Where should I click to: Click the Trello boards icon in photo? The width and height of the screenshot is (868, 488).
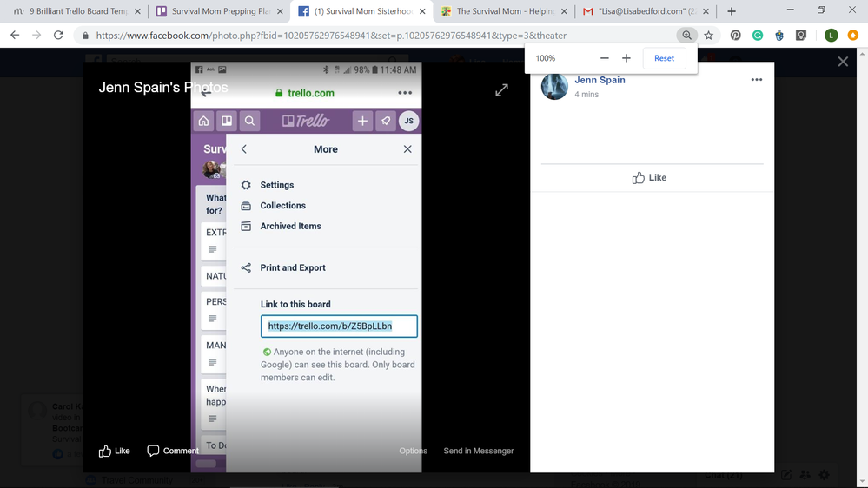(227, 121)
